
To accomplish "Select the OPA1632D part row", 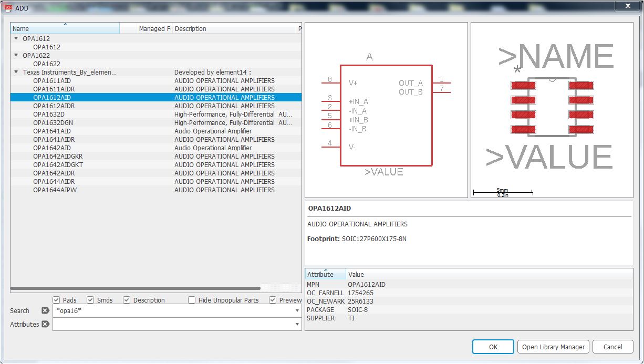I will click(156, 114).
